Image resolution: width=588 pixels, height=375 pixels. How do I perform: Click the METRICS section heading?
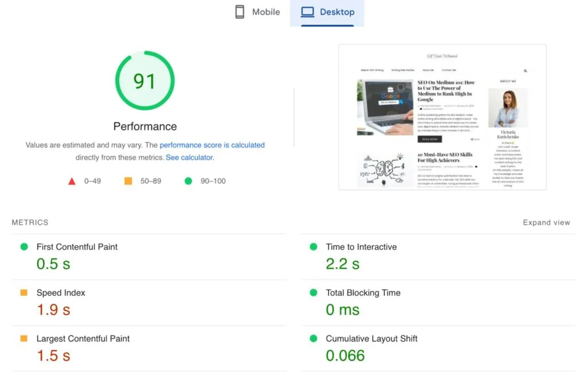tap(30, 222)
